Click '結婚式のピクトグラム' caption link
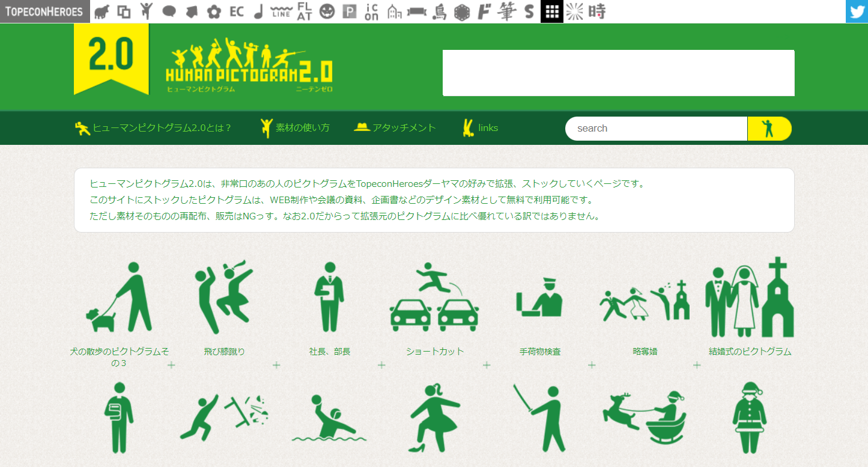This screenshot has width=868, height=467. coord(750,352)
